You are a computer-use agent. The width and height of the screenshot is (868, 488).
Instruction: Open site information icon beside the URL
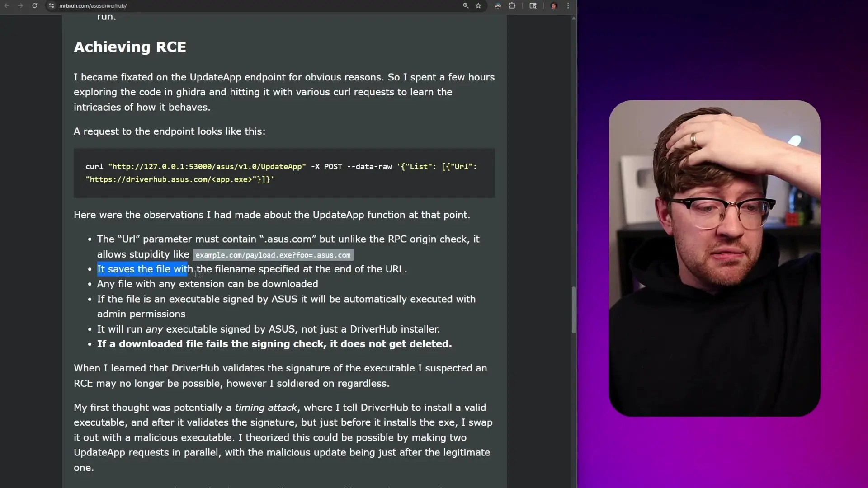click(x=52, y=6)
